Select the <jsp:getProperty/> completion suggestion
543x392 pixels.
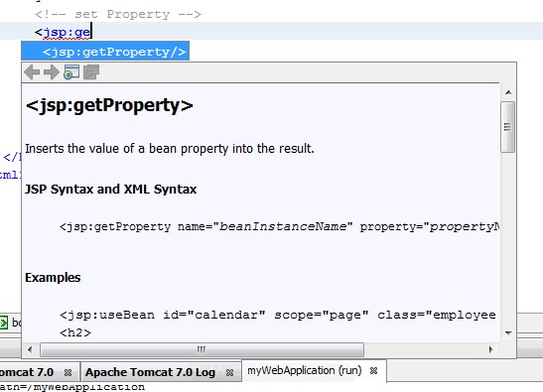[105, 51]
